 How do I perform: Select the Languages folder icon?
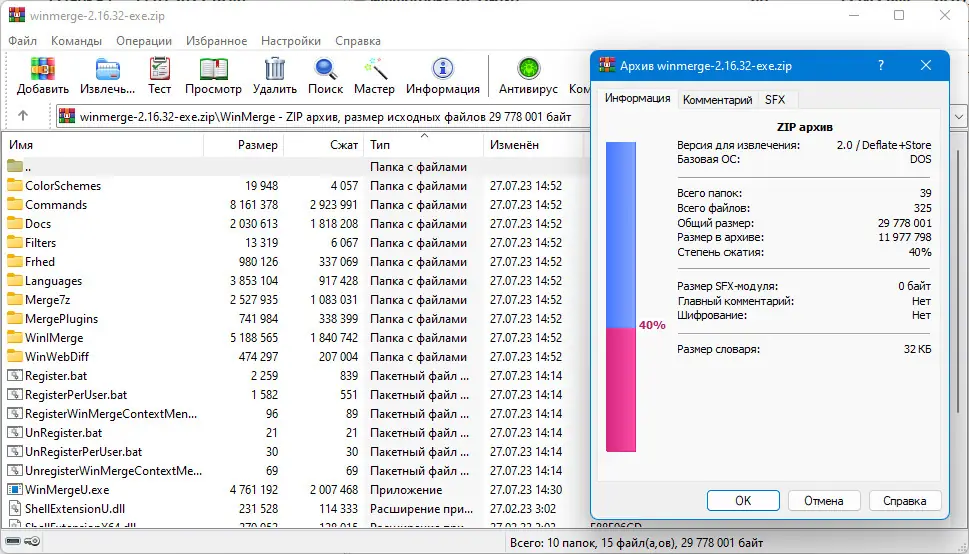[x=14, y=281]
